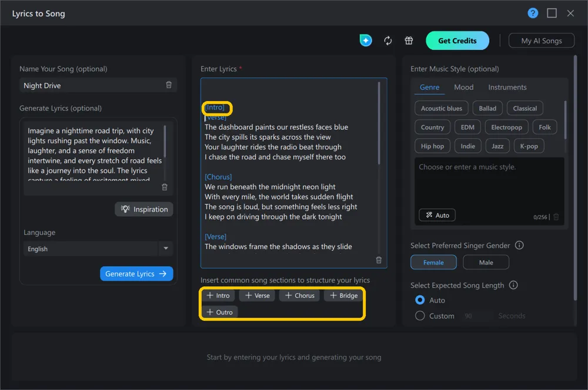Screen dimensions: 588x390
Task: Select Custom song length
Action: 420,316
